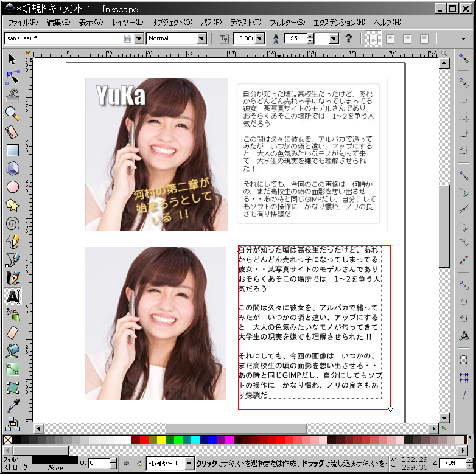The height and width of the screenshot is (474, 476).
Task: Select the Eraser tool
Action: 12,333
